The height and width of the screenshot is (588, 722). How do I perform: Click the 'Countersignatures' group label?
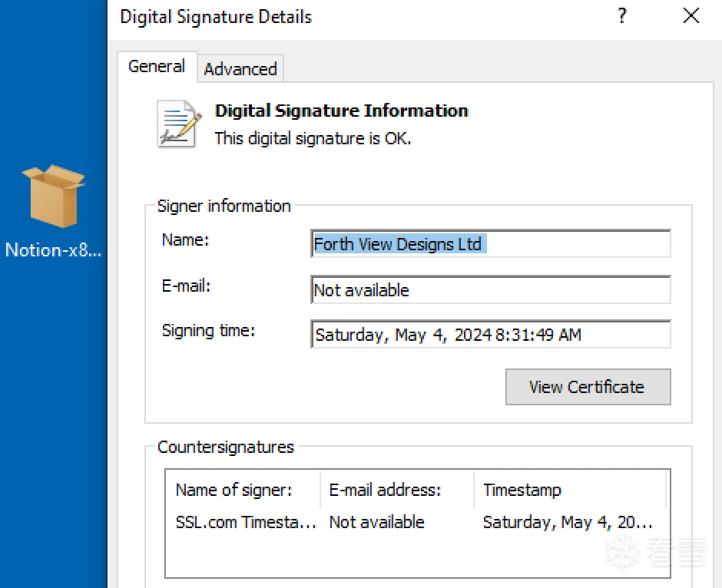226,448
